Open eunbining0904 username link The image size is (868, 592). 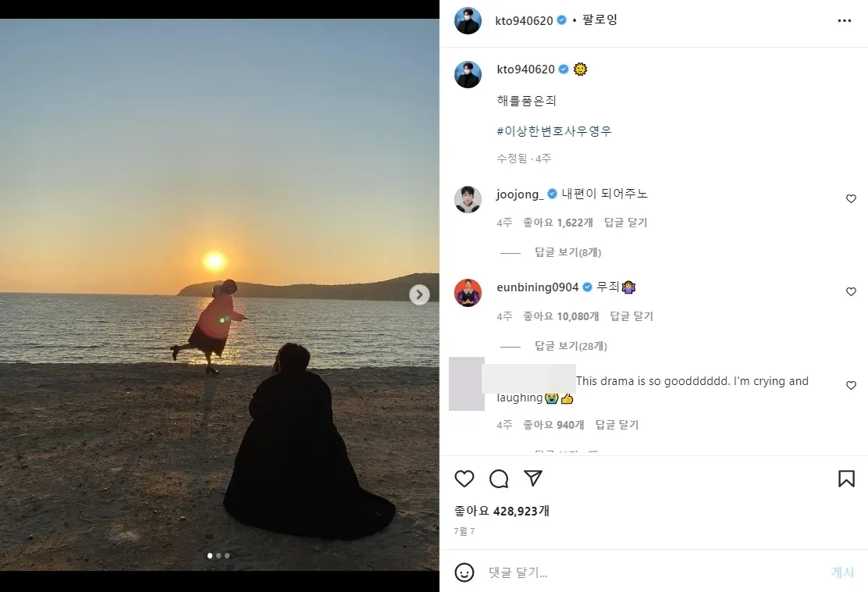coord(538,287)
